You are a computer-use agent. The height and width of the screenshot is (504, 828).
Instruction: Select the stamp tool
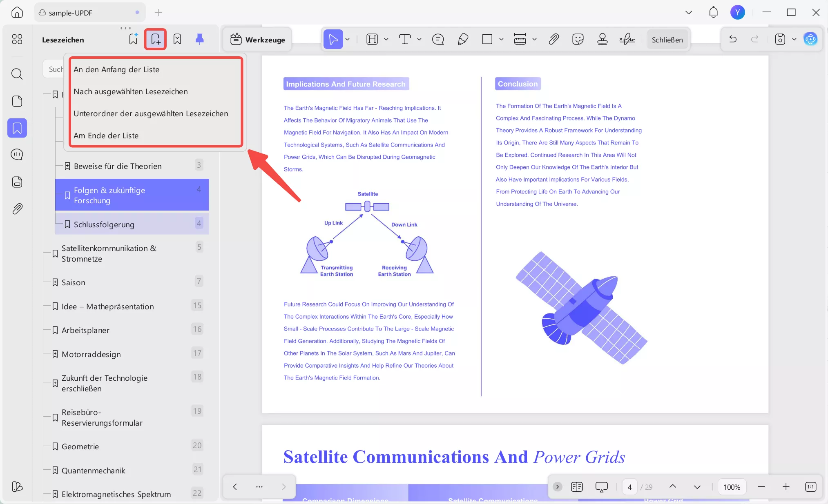tap(602, 40)
